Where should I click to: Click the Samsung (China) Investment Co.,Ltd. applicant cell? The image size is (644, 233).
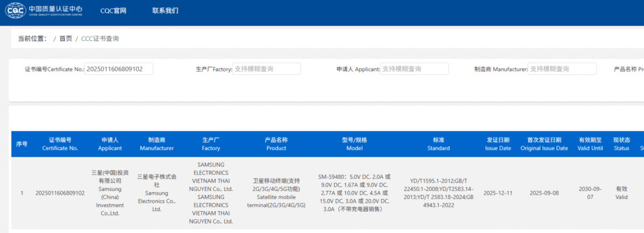[110, 193]
